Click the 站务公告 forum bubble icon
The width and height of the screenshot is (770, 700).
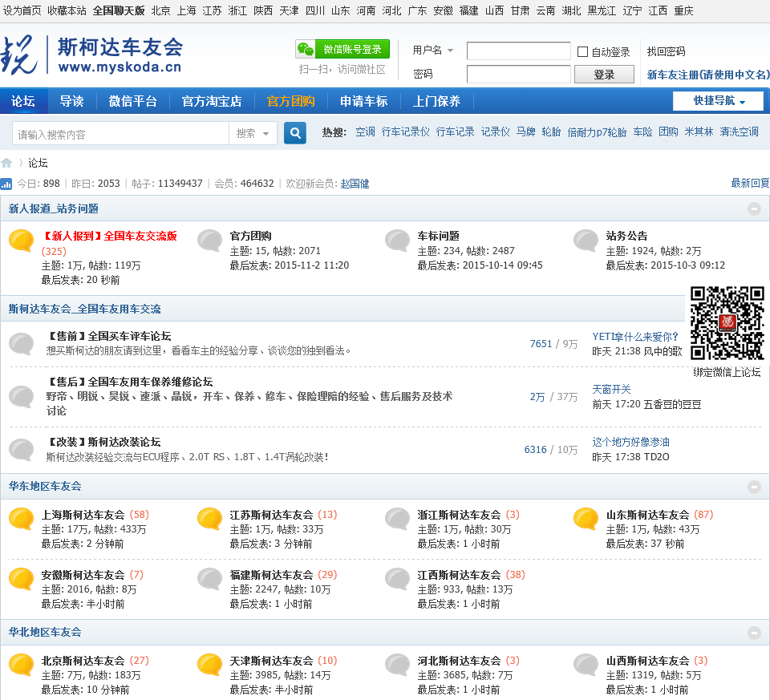click(586, 241)
